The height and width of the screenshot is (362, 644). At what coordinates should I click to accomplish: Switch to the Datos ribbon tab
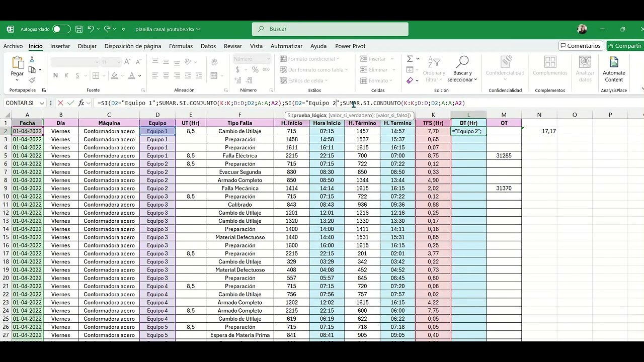pos(208,46)
